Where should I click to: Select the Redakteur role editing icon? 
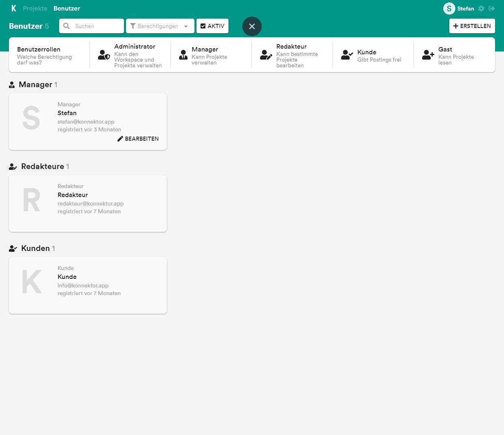pyautogui.click(x=266, y=55)
